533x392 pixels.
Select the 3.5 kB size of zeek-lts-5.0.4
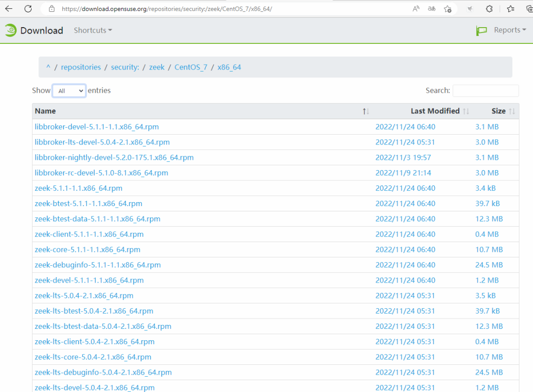[486, 295]
